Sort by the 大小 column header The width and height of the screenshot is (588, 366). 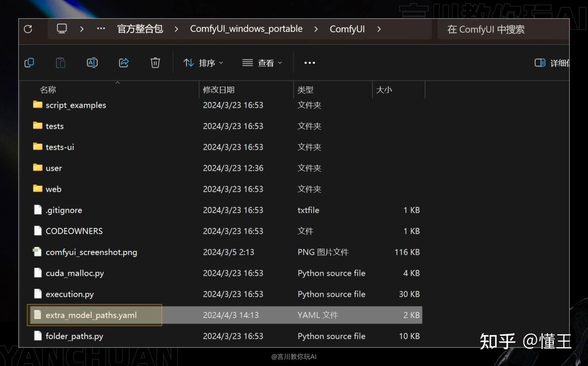[384, 90]
